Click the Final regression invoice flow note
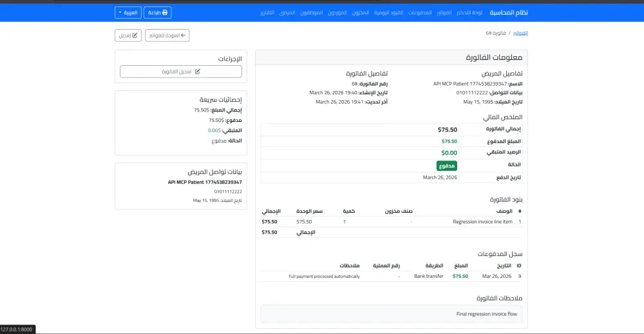 (x=487, y=314)
